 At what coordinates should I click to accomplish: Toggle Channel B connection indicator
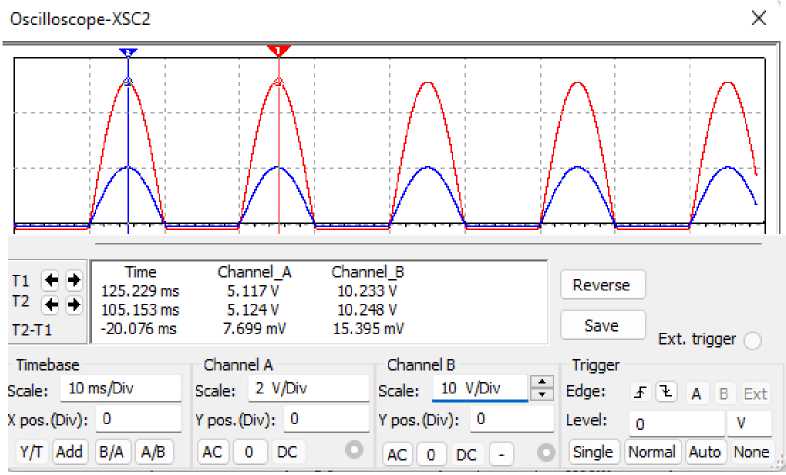[x=545, y=451]
